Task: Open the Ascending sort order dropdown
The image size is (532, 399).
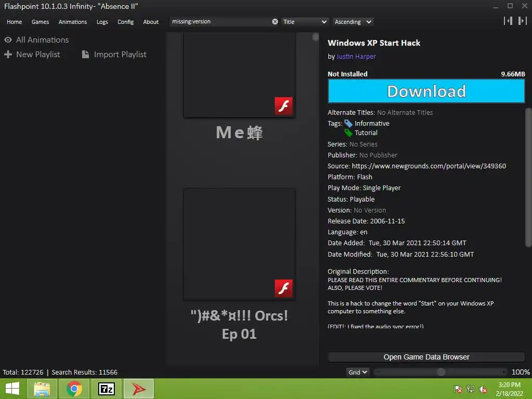Action: [x=353, y=22]
